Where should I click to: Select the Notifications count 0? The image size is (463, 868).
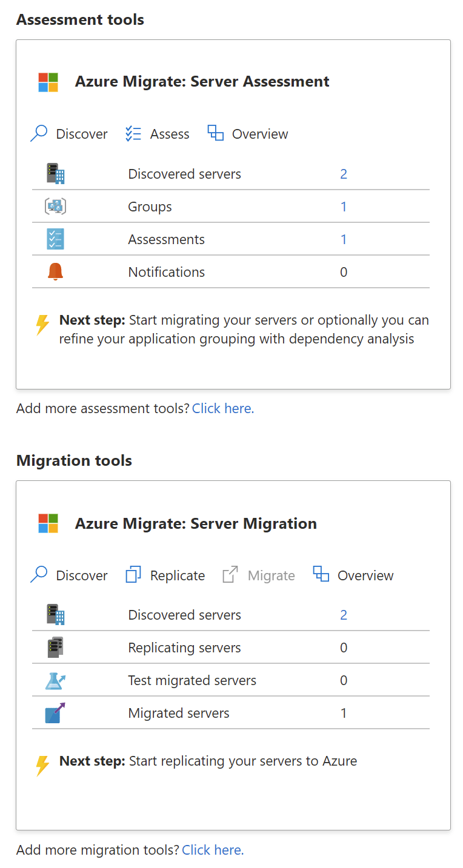(344, 272)
